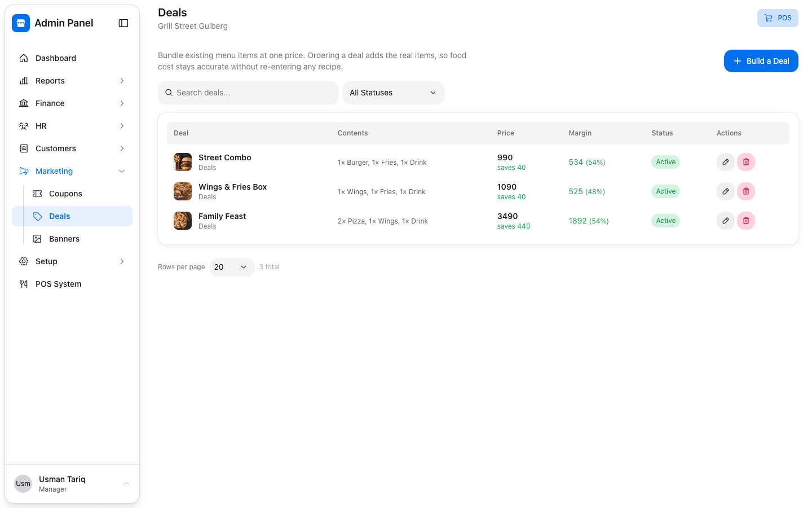The width and height of the screenshot is (812, 508).
Task: Expand the Reports submenu chevron
Action: 122,81
